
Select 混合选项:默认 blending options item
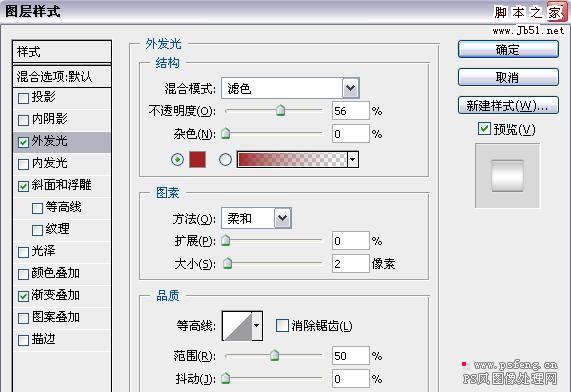[x=62, y=76]
